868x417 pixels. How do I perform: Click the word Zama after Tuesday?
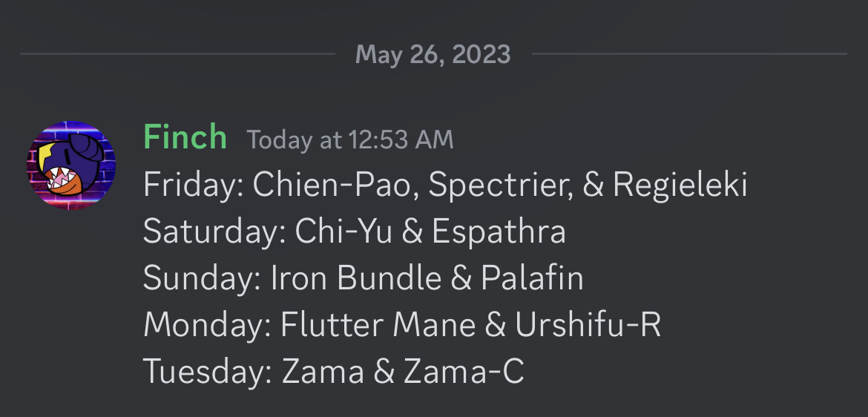point(323,371)
